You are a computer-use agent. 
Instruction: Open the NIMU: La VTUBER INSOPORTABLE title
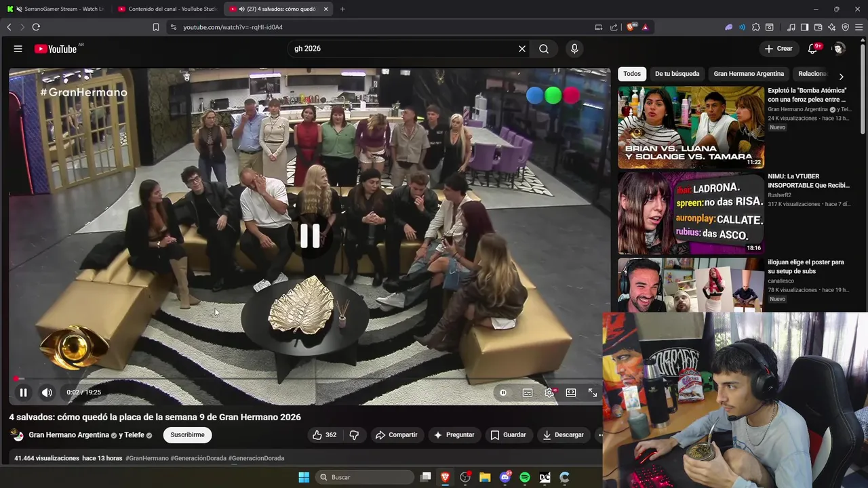[808, 181]
